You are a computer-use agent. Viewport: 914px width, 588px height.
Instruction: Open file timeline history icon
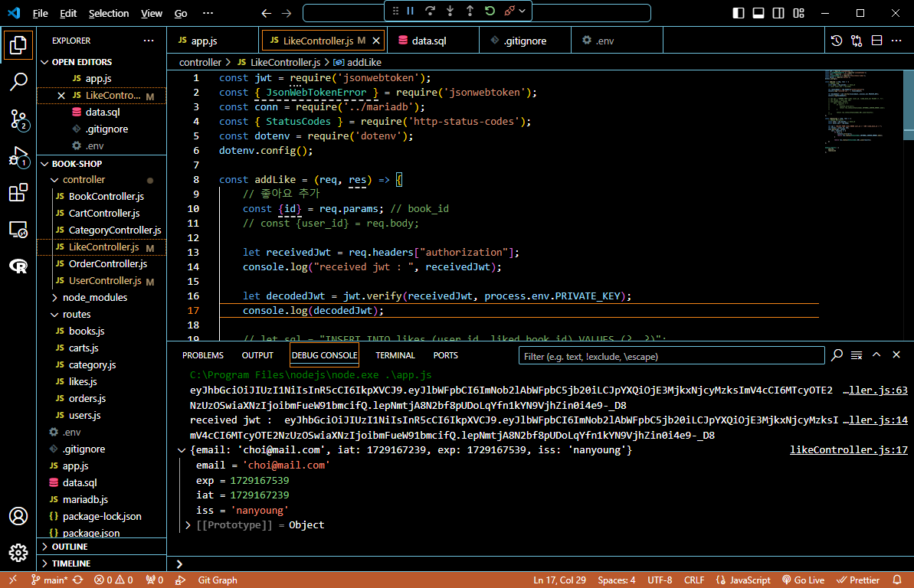coord(837,41)
